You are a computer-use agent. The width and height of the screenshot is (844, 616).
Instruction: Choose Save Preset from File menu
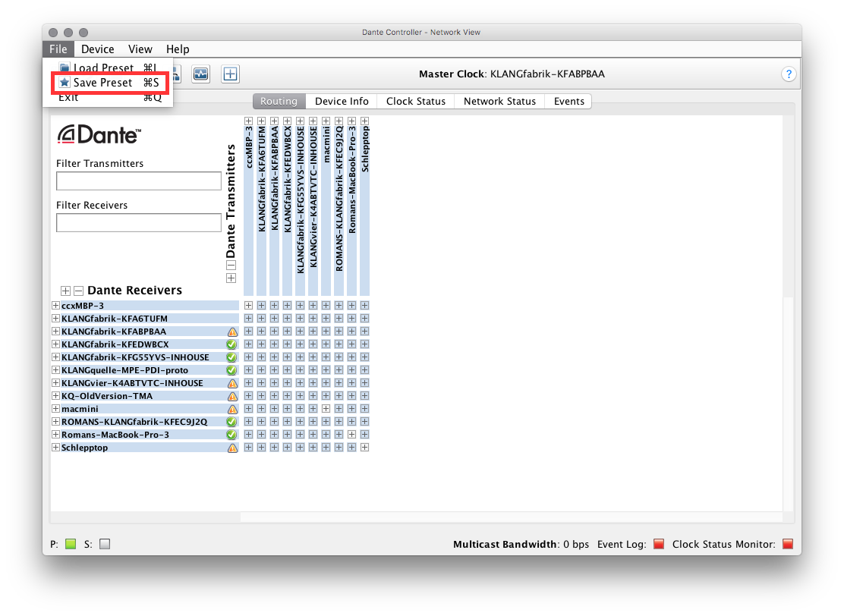pos(109,83)
